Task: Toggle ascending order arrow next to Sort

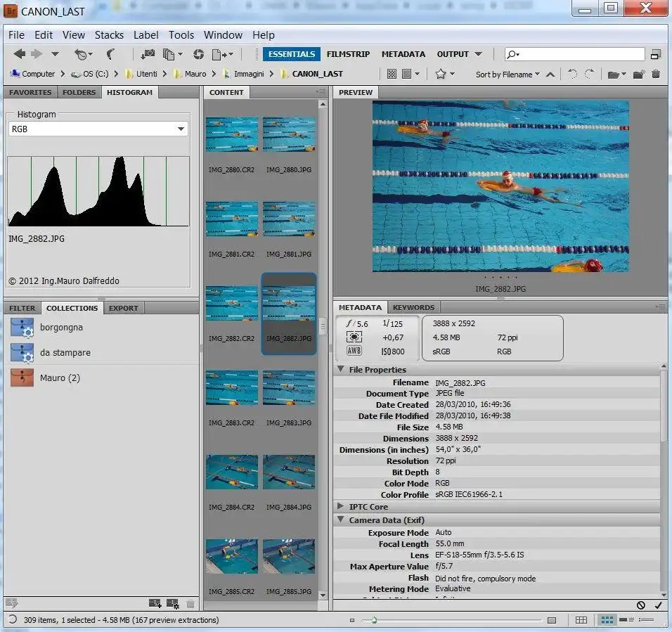Action: 550,75
